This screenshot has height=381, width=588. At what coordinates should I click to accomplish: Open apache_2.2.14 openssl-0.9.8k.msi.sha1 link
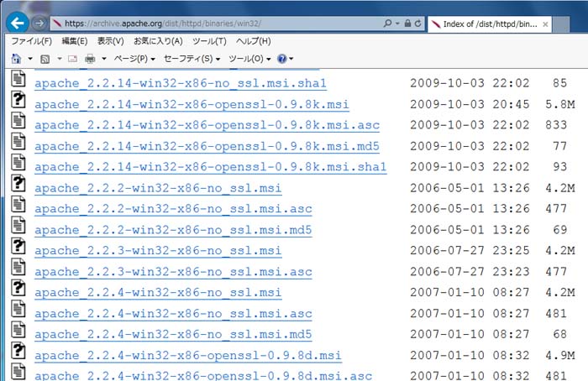click(x=210, y=167)
